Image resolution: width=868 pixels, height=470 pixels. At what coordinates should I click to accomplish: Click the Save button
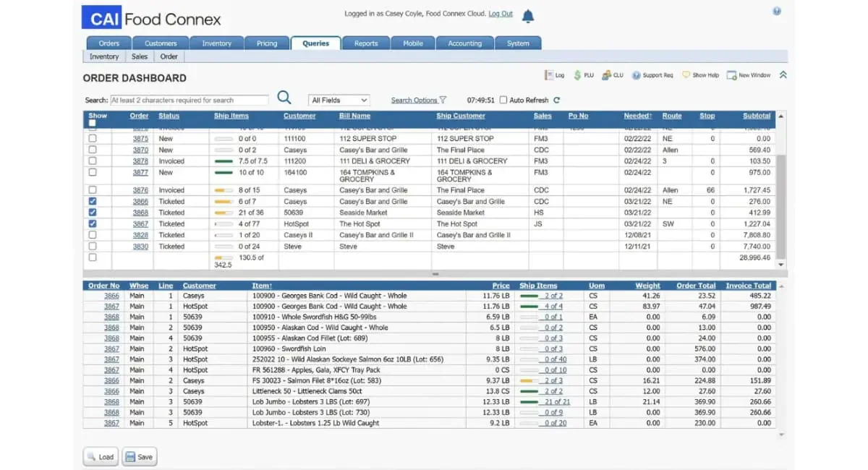click(x=139, y=457)
